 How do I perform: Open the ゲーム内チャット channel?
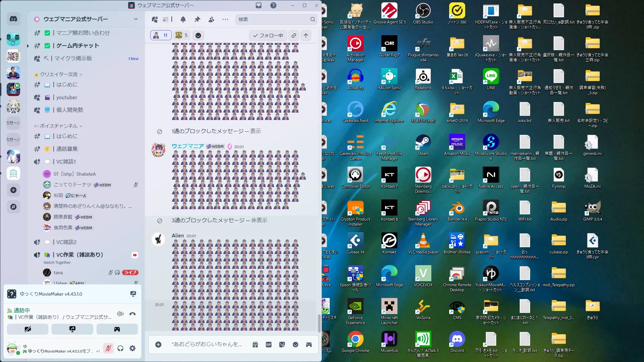click(77, 46)
